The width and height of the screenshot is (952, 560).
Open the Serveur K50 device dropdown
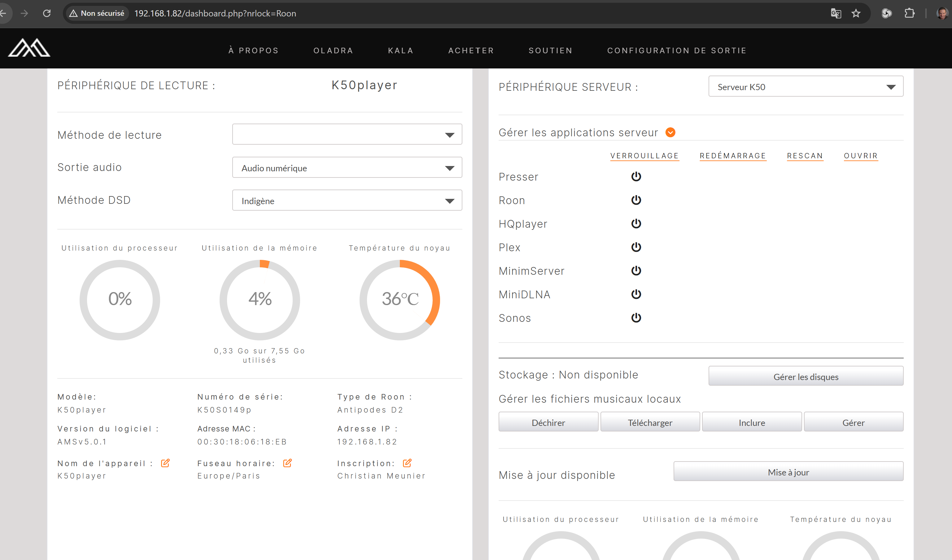[806, 86]
